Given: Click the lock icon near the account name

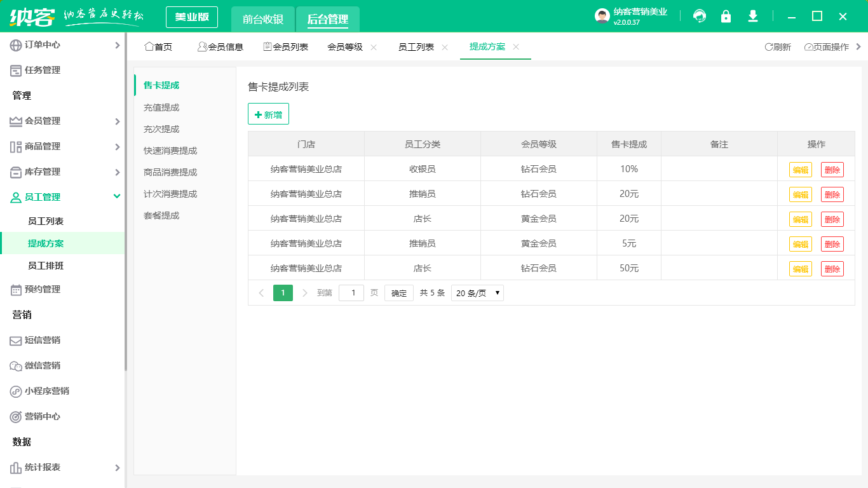Looking at the screenshot, I should pyautogui.click(x=726, y=16).
